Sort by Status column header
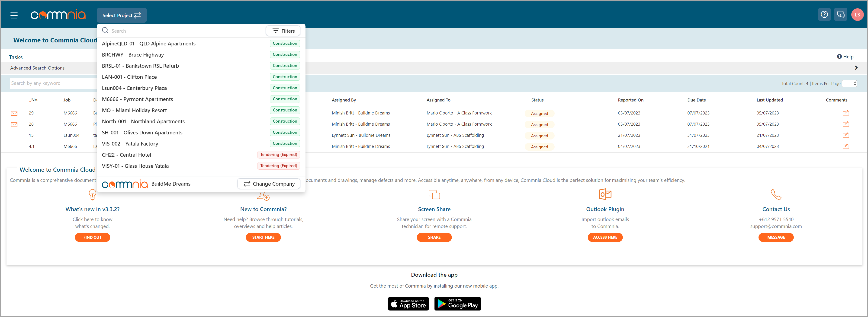The height and width of the screenshot is (317, 868). [537, 100]
